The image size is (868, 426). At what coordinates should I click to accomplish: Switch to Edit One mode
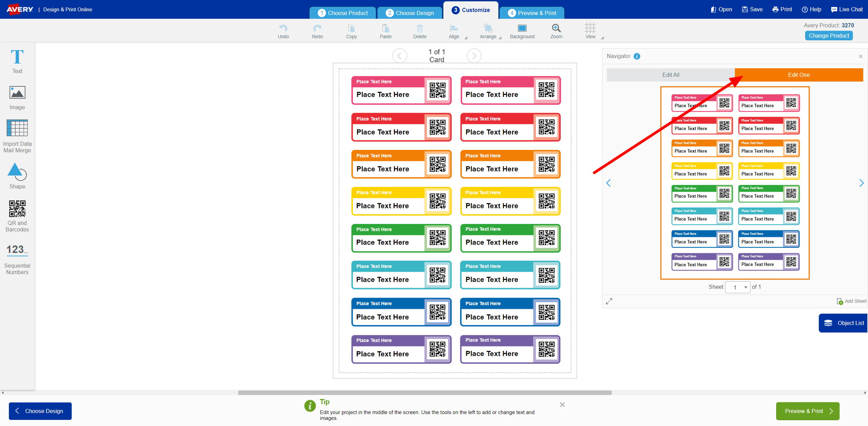799,75
